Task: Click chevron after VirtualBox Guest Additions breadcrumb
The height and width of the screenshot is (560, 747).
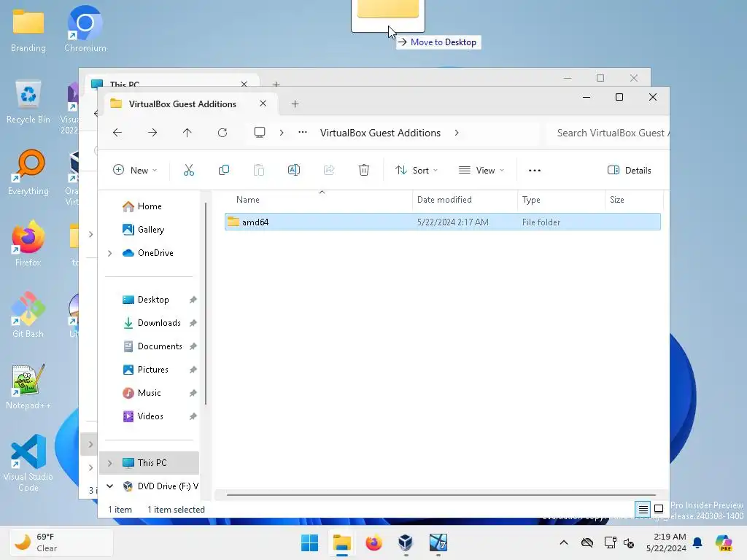Action: click(457, 133)
